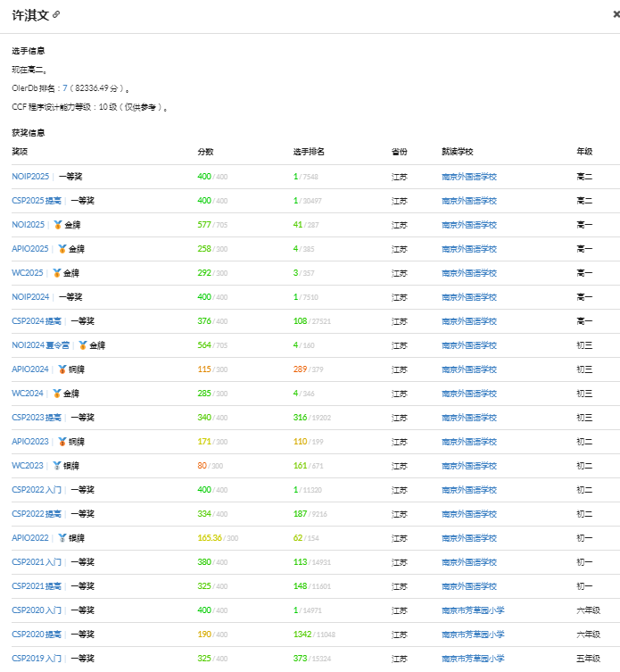Screen dimensions: 620x672
Task: Open the WC2024 contest link
Action: (x=27, y=394)
